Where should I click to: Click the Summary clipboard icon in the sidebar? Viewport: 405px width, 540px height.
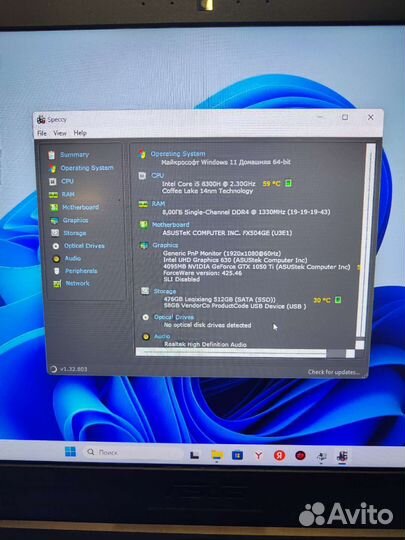click(x=52, y=155)
